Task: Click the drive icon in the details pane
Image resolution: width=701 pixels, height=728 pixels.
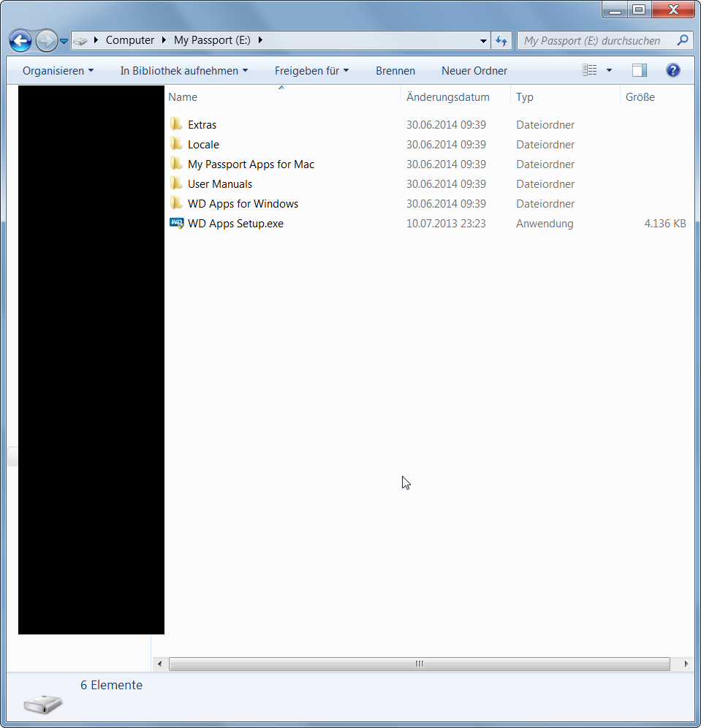Action: click(x=42, y=704)
